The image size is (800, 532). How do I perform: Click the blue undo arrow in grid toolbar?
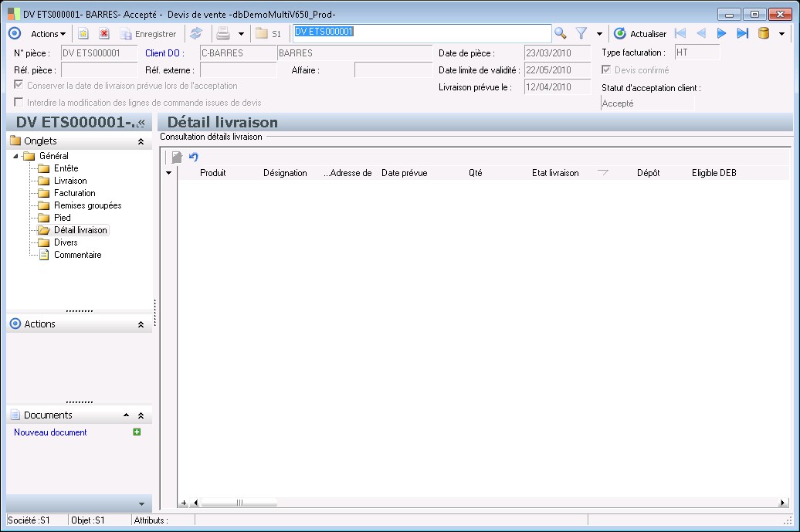194,157
